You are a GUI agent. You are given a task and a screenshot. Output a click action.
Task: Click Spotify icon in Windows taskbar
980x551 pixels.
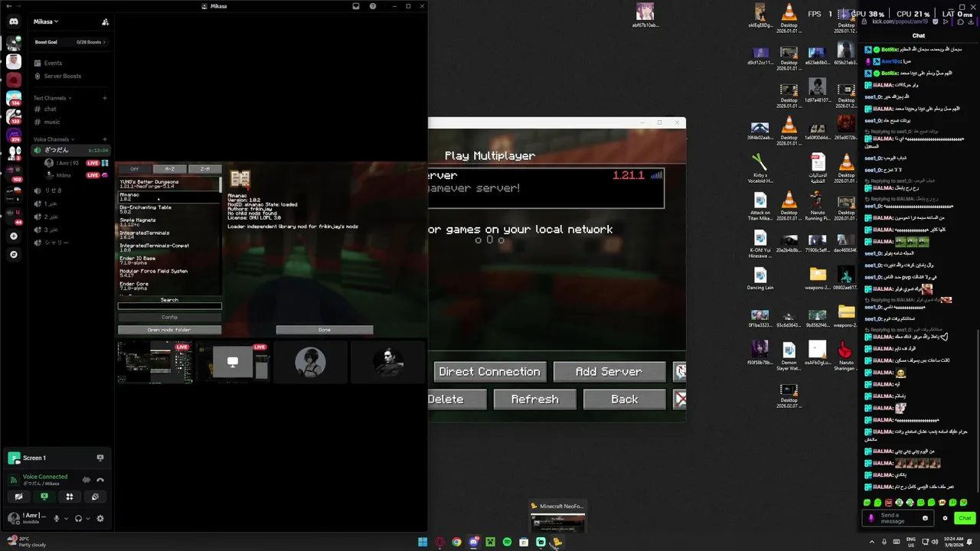[507, 542]
